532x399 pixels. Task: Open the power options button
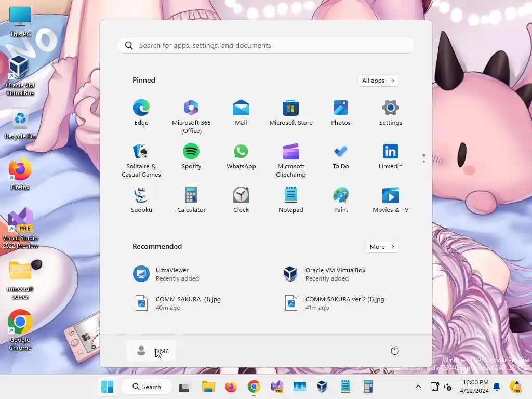[395, 351]
